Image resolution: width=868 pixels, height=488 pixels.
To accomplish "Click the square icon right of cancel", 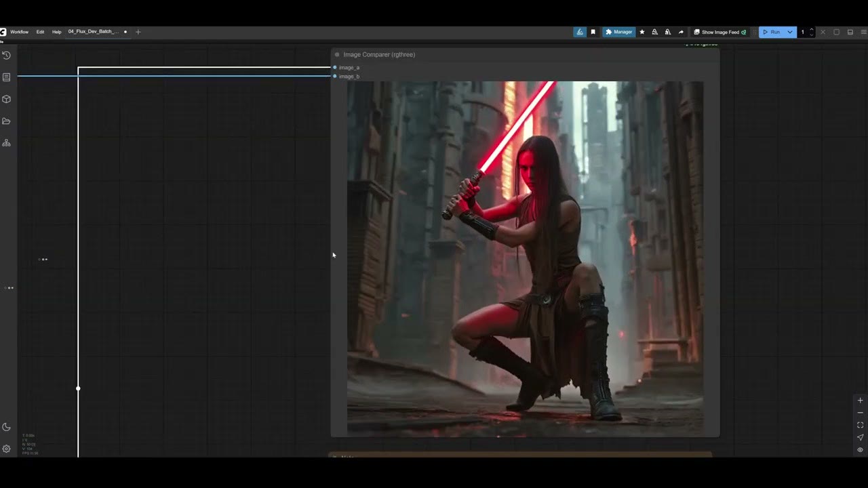I will click(836, 32).
